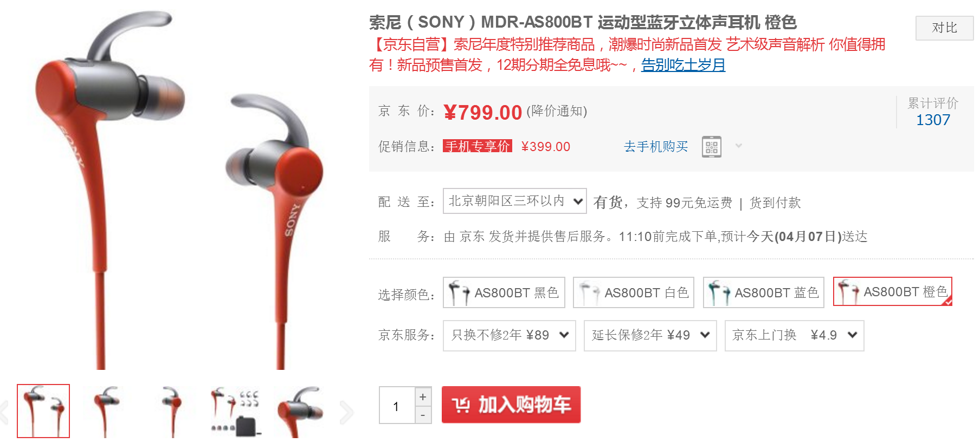
Task: Decrease quantity with the minus button
Action: coord(423,415)
